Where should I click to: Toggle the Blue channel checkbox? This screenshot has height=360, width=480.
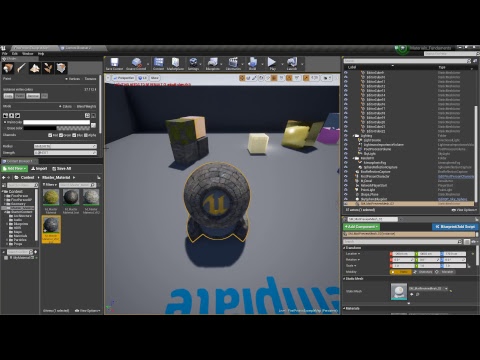point(74,135)
